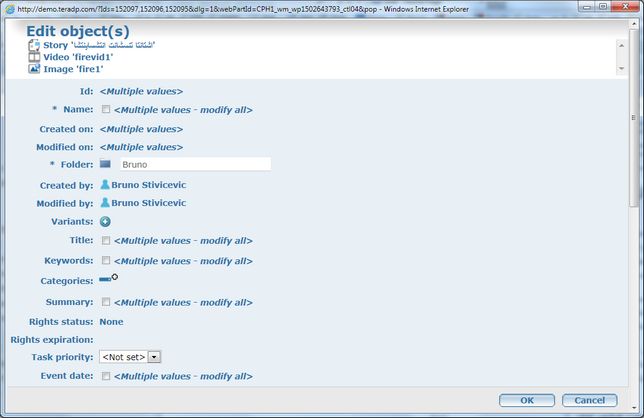Screen dimensions: 644x418
Task: Close the Internet Explorer popup window
Action: 625,6
